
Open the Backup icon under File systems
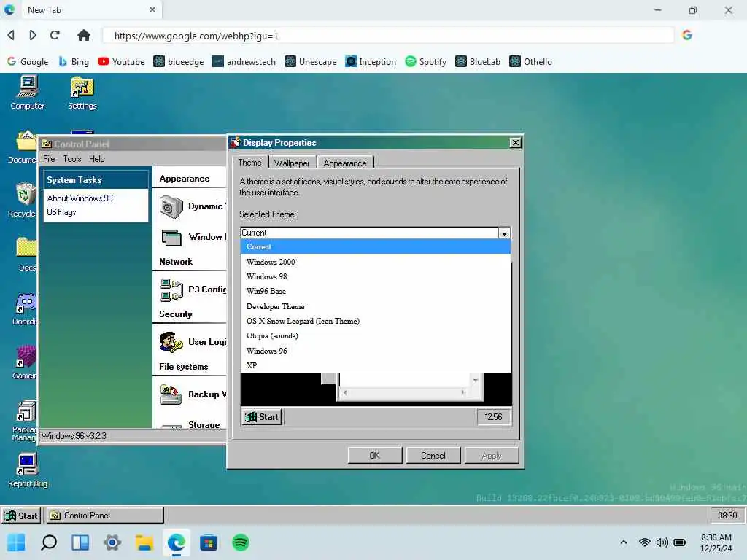[x=171, y=394]
